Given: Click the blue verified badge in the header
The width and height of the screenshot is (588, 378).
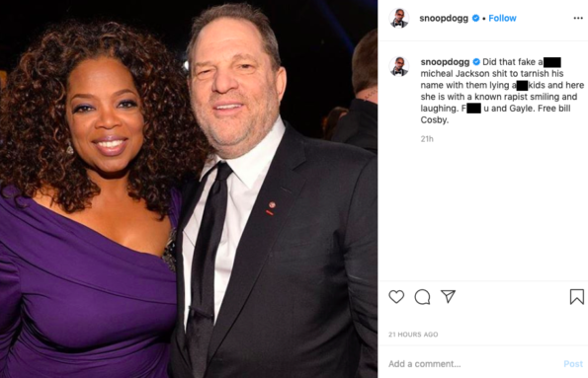Looking at the screenshot, I should pos(475,18).
